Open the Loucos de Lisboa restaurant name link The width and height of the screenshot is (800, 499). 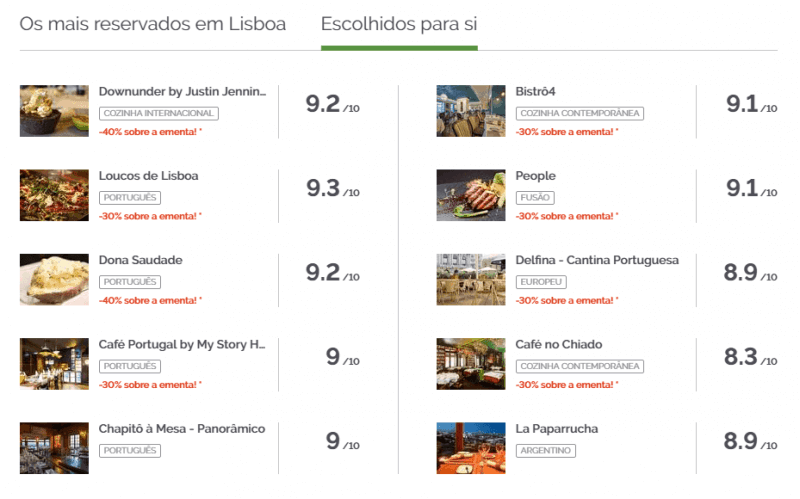pos(148,176)
